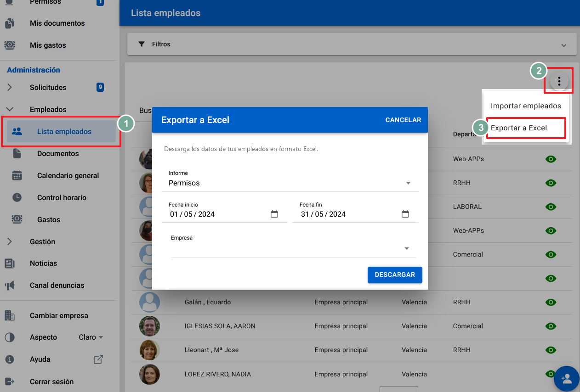Open the Fecha fin calendar picker icon

coord(405,214)
